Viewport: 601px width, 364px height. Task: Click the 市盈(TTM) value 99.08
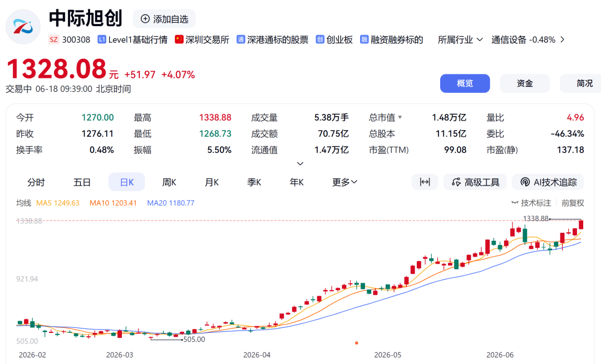[455, 149]
